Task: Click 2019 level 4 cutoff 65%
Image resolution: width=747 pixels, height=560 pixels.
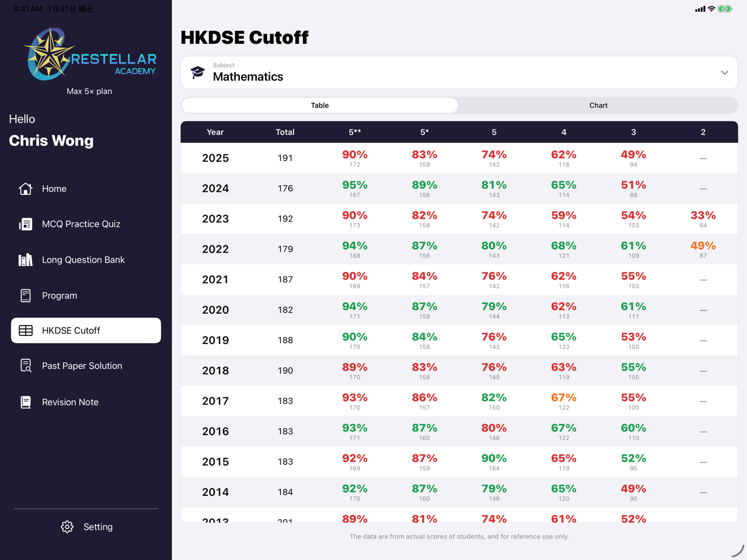Action: (x=564, y=337)
